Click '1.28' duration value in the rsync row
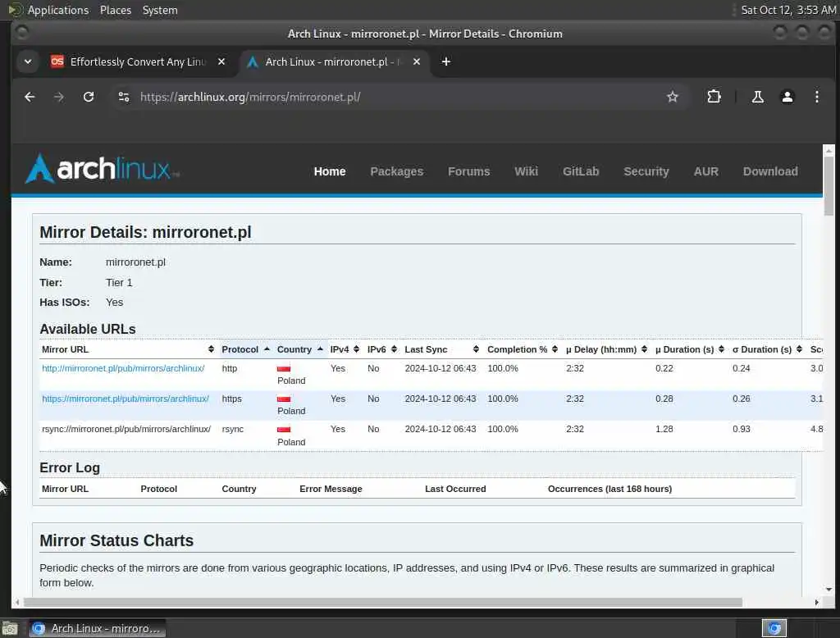 pyautogui.click(x=664, y=429)
